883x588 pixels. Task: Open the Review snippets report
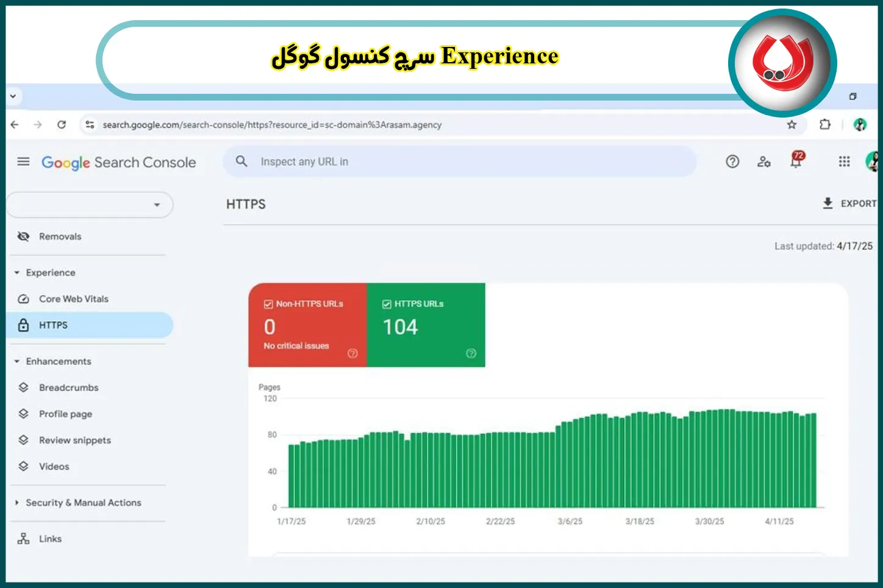(x=74, y=440)
